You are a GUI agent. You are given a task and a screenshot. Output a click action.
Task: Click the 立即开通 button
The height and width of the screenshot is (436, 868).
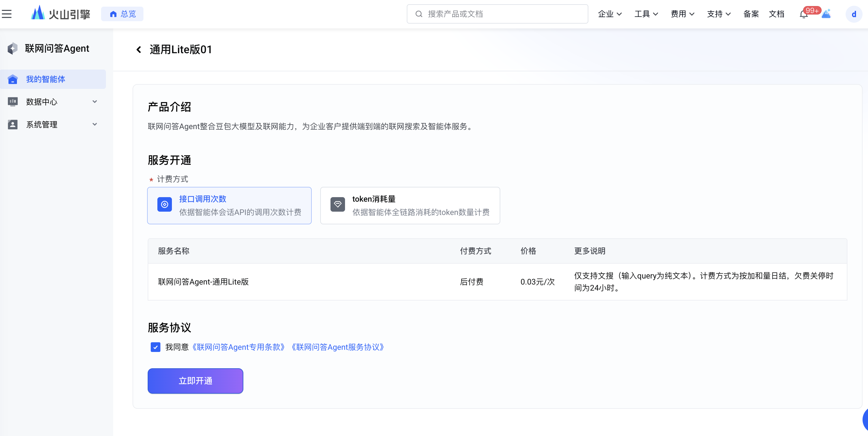tap(195, 381)
